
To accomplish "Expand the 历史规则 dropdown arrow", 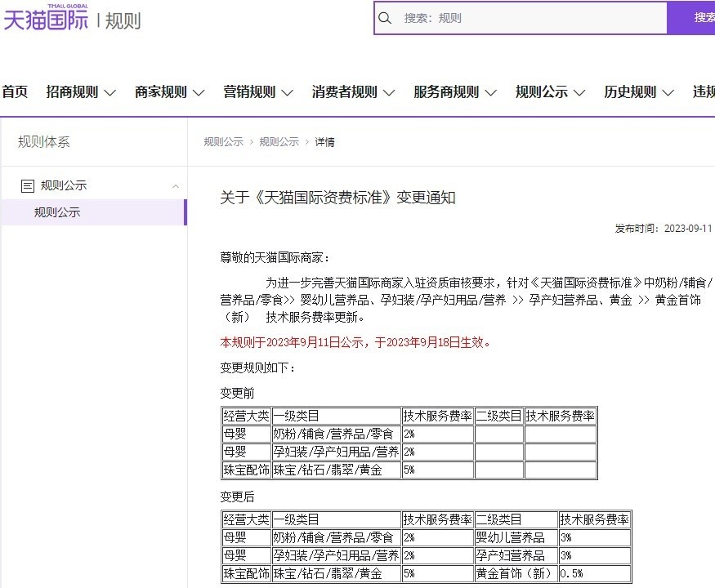I will (x=668, y=93).
